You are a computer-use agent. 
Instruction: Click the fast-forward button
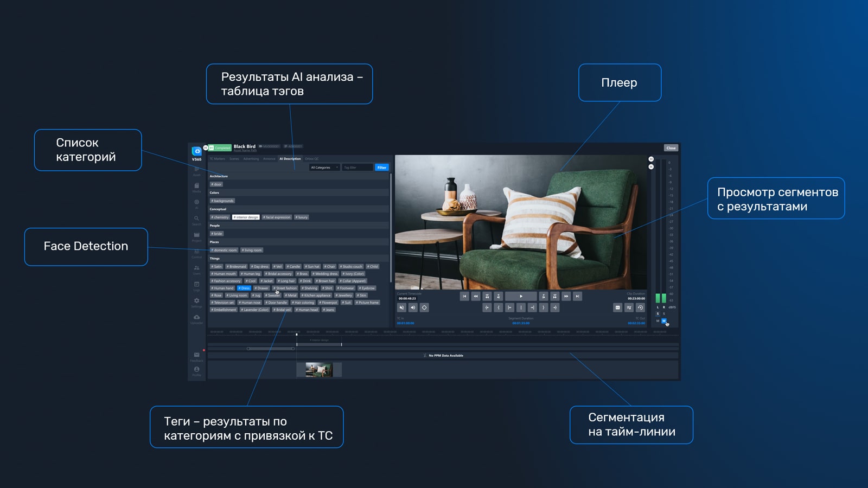(x=566, y=296)
